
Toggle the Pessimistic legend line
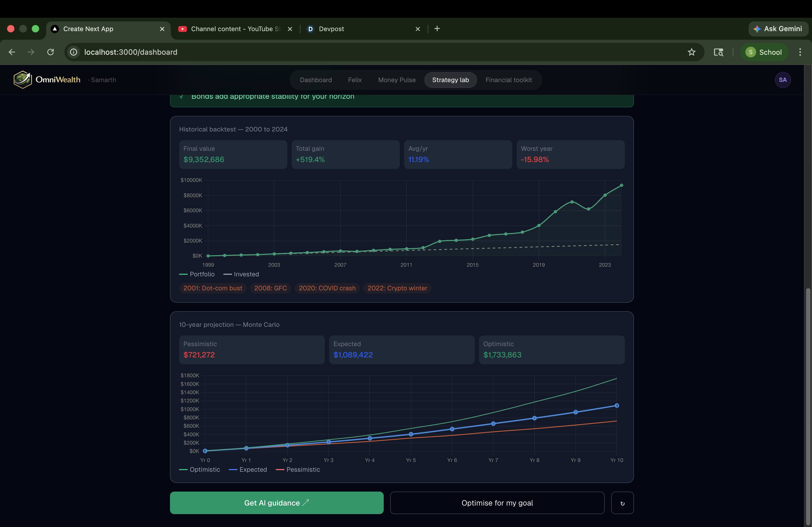pos(298,469)
